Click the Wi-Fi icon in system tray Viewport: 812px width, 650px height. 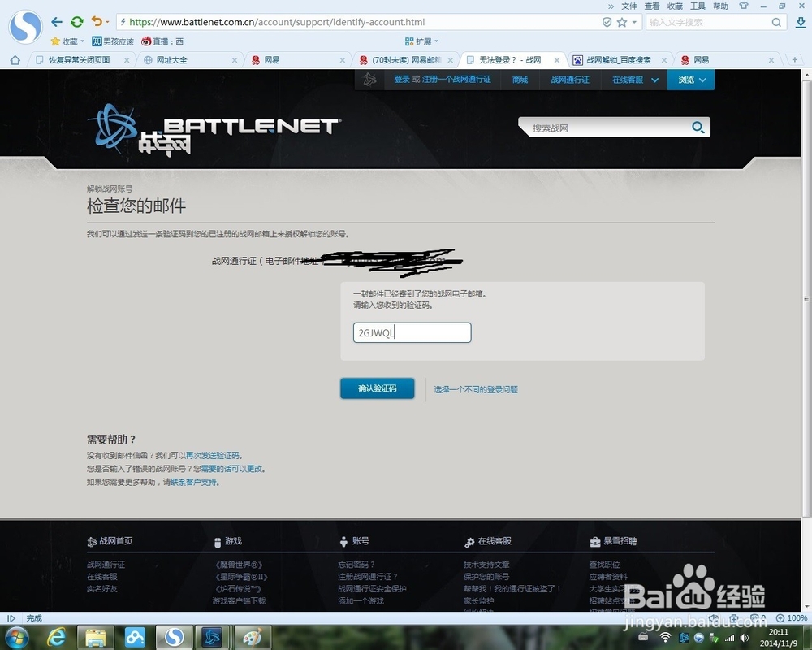point(666,638)
